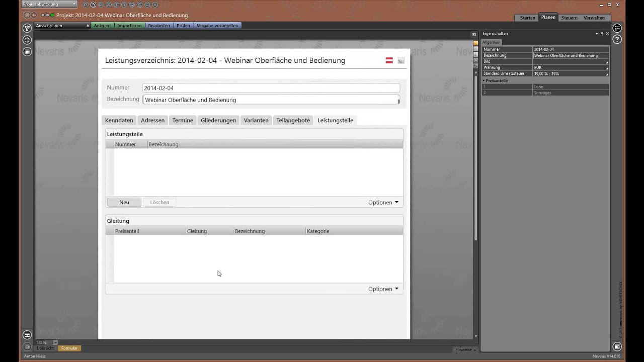
Task: Click the Sonstiges row in Preisanteile
Action: coord(545,93)
